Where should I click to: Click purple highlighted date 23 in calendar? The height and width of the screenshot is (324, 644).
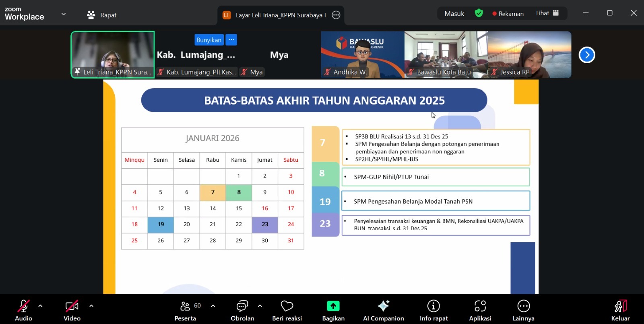coord(265,225)
